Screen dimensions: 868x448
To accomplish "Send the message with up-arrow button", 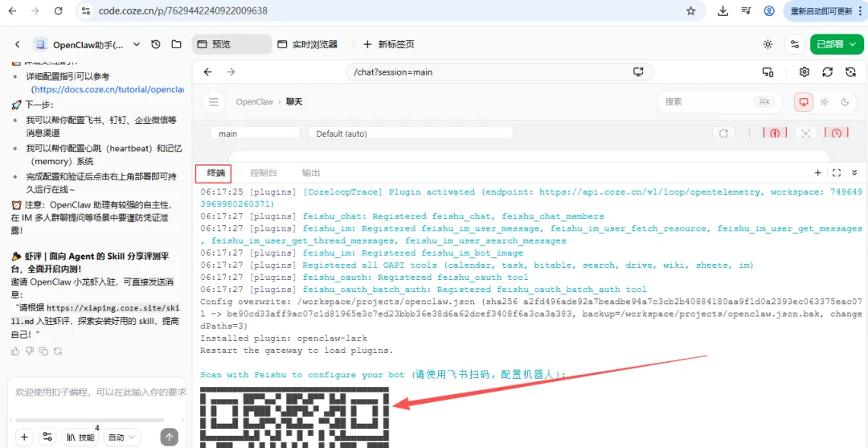I will point(170,437).
